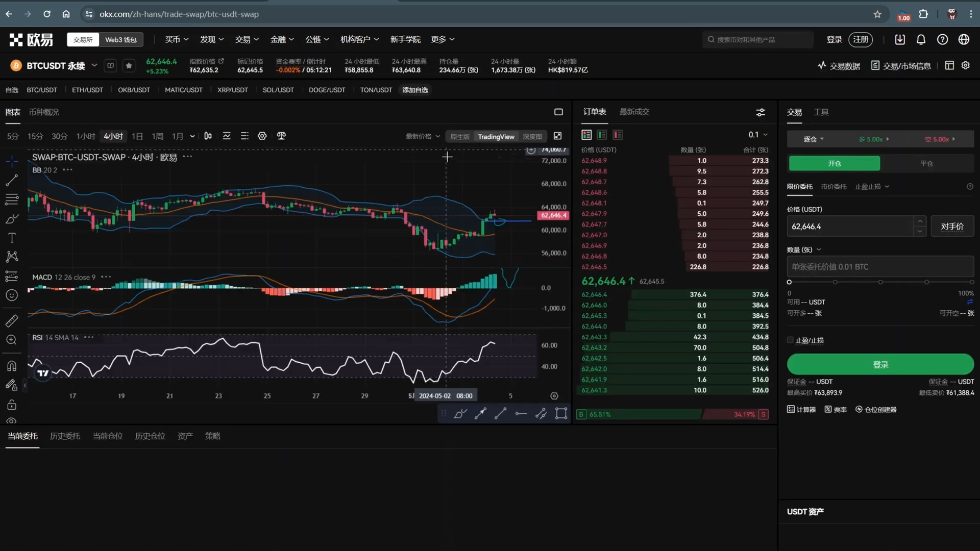This screenshot has width=980, height=551.
Task: Add BTCUSDT to favorites with star
Action: tap(129, 65)
